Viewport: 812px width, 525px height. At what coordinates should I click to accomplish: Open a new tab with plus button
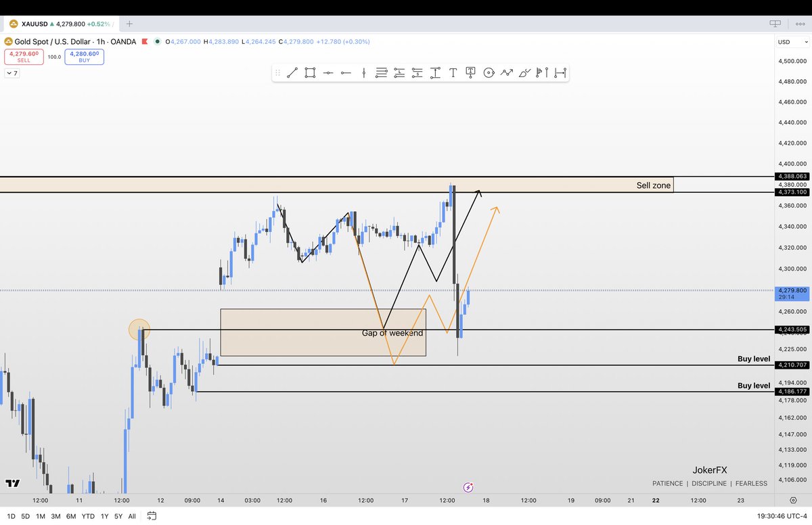(x=129, y=24)
